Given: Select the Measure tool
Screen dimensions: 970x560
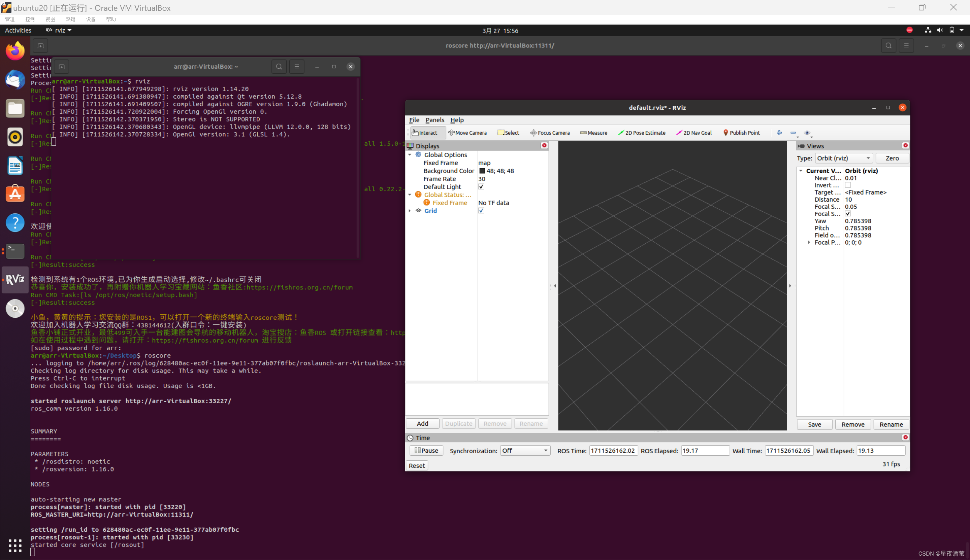Looking at the screenshot, I should pyautogui.click(x=593, y=133).
